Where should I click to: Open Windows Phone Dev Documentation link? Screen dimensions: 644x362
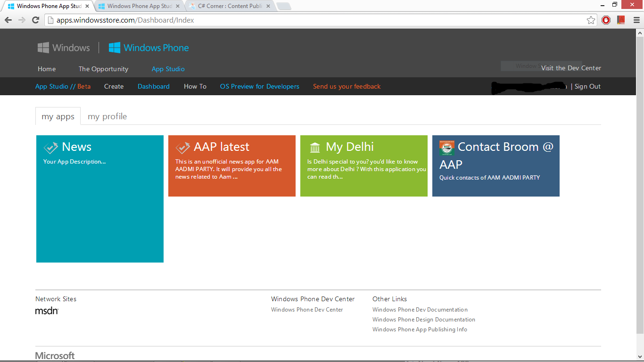[x=420, y=310]
